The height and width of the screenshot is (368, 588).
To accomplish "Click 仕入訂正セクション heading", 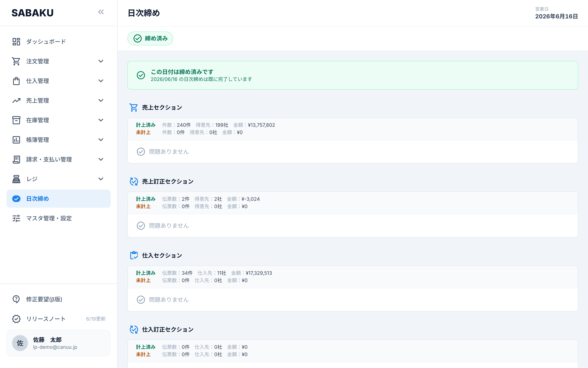I will tap(168, 329).
